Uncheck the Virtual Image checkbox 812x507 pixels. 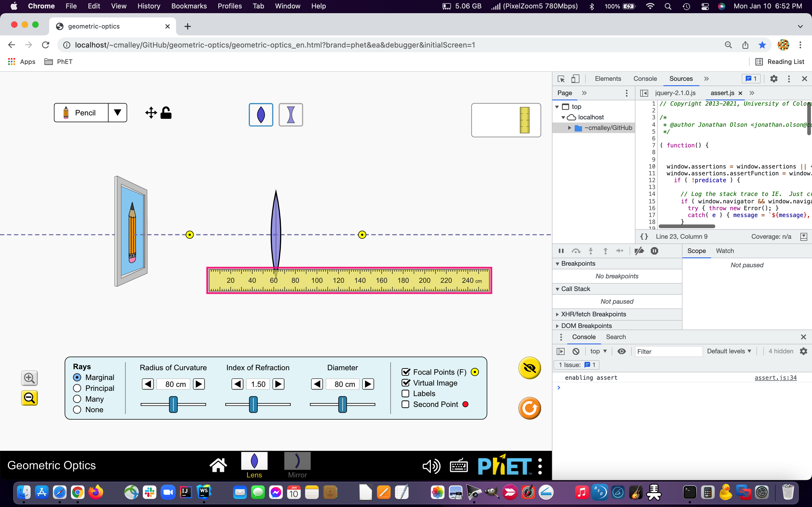point(406,383)
